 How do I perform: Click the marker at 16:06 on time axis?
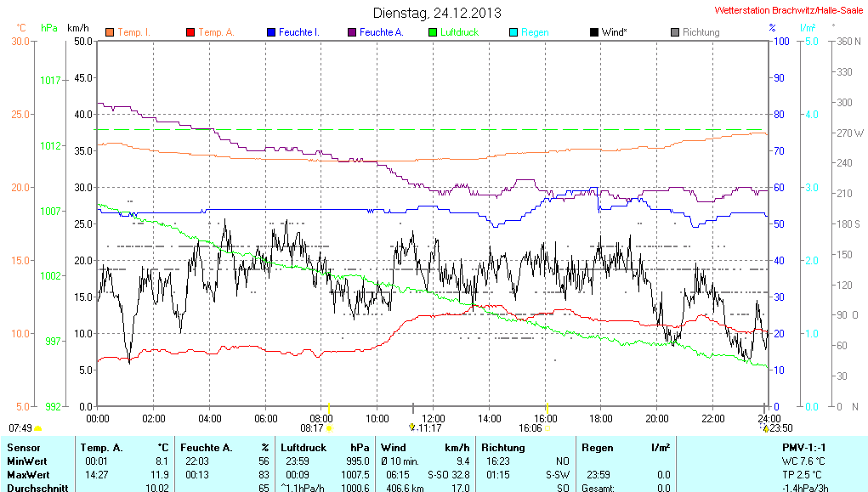click(x=548, y=428)
